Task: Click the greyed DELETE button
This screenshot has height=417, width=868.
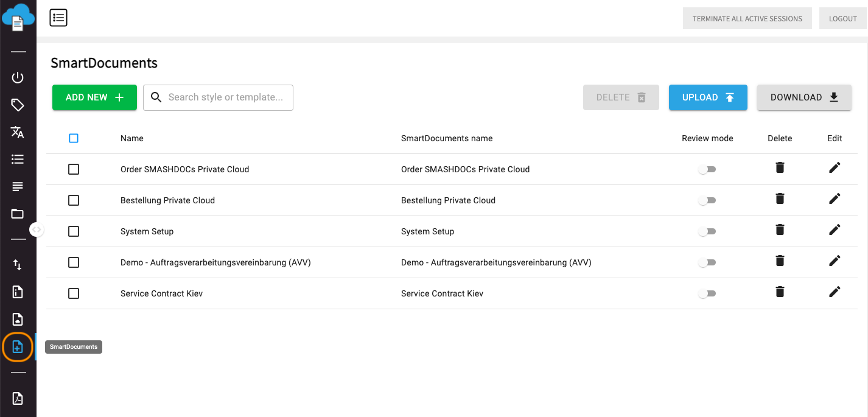Action: tap(621, 97)
